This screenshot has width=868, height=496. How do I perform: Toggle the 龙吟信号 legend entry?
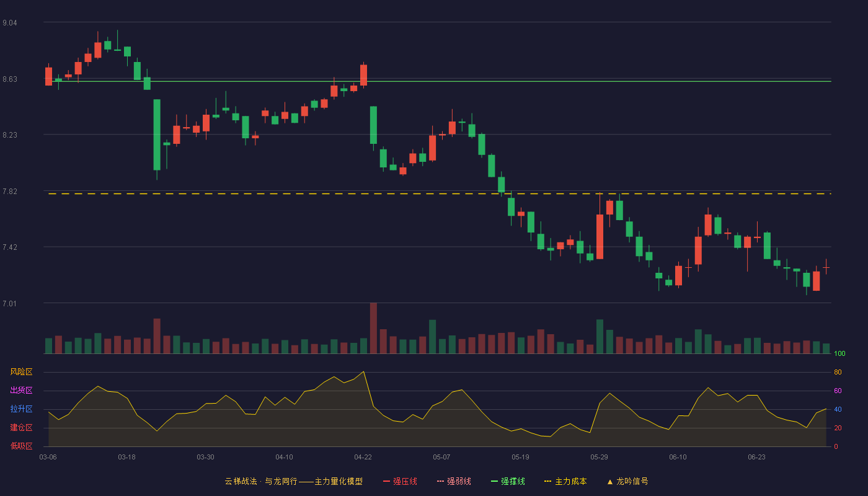(627, 481)
